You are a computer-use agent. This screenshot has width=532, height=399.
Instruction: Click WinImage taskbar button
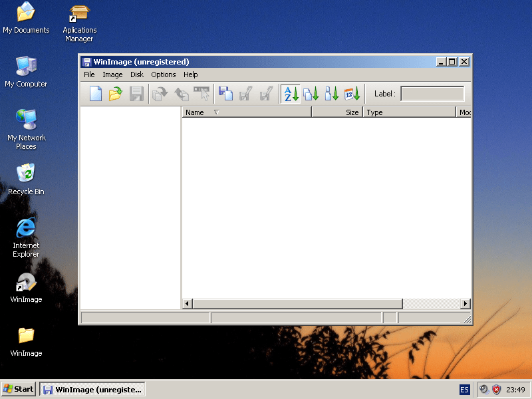(92, 389)
